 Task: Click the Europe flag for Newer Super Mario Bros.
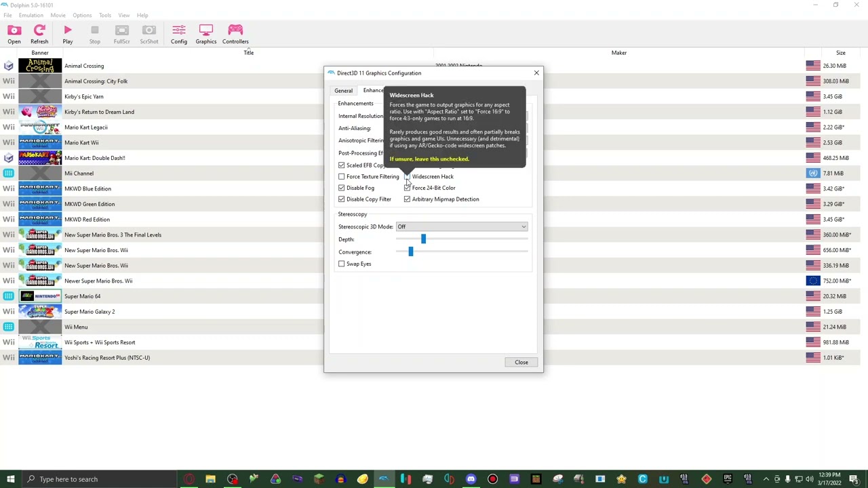click(x=812, y=281)
